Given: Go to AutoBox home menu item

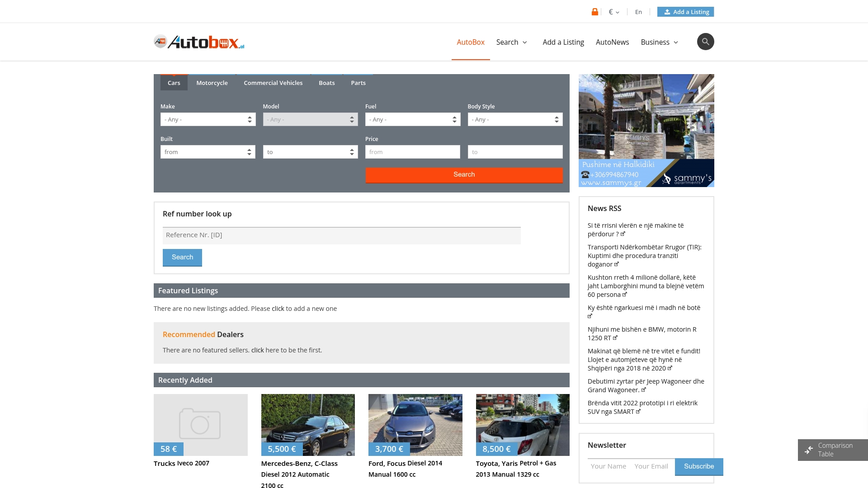Looking at the screenshot, I should click(471, 42).
